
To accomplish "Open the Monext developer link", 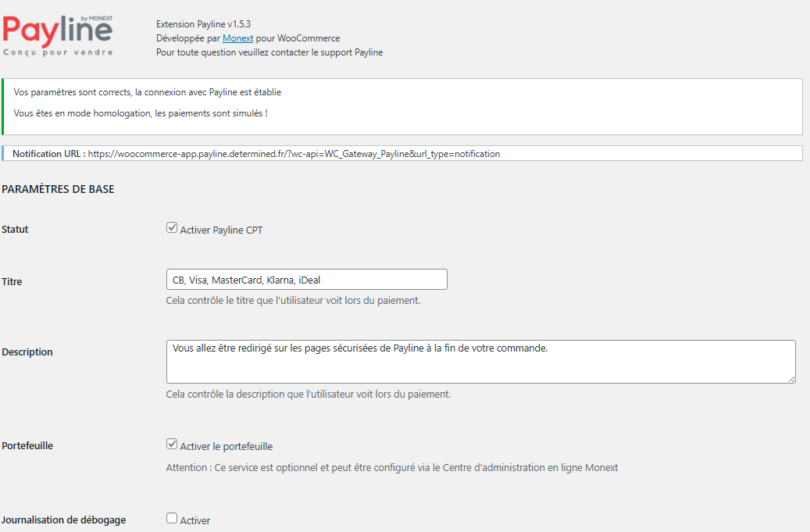I will pyautogui.click(x=237, y=38).
